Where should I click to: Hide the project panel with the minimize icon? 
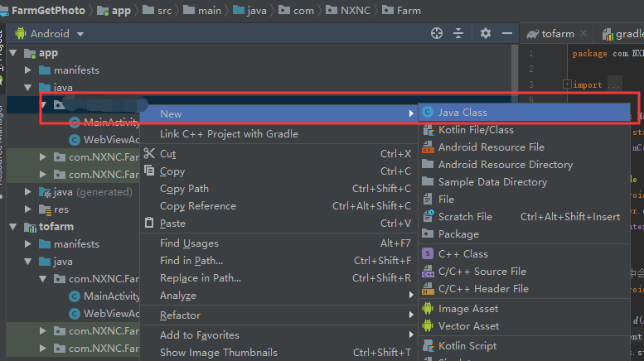[505, 33]
